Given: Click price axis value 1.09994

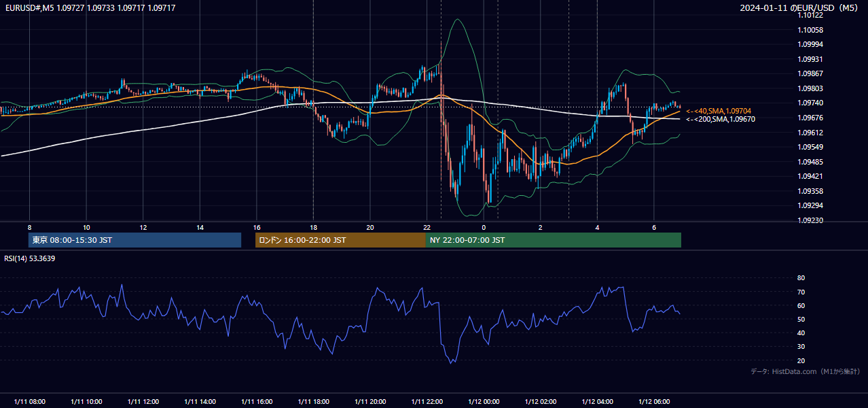Looking at the screenshot, I should [810, 44].
